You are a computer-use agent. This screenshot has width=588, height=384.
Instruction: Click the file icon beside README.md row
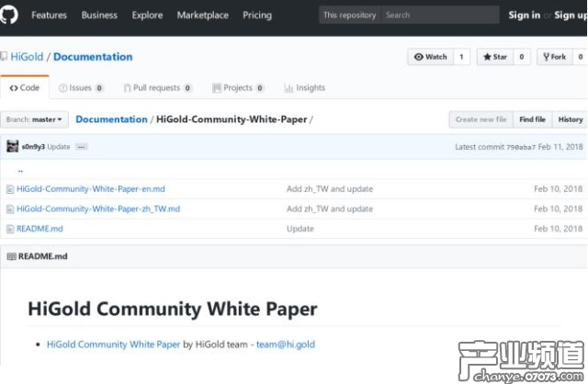tap(10, 229)
